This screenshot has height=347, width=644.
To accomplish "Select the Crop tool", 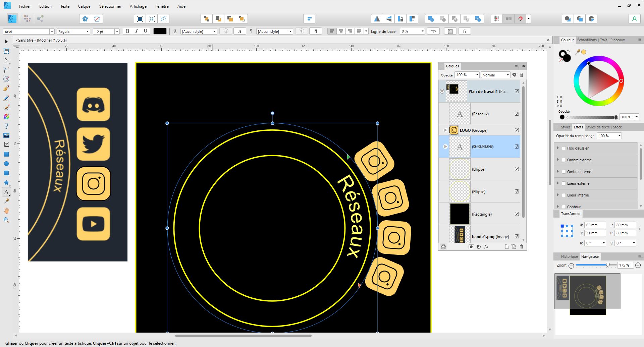I will [x=6, y=145].
